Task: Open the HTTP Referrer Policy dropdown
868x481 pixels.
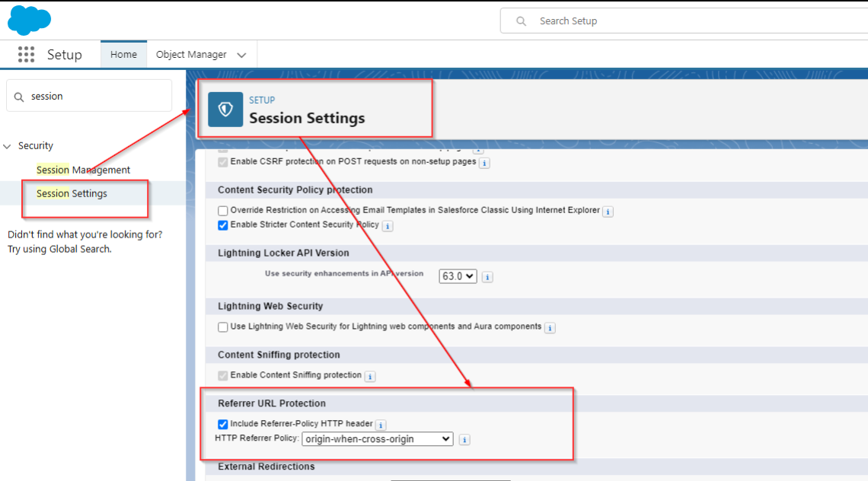Action: click(377, 439)
